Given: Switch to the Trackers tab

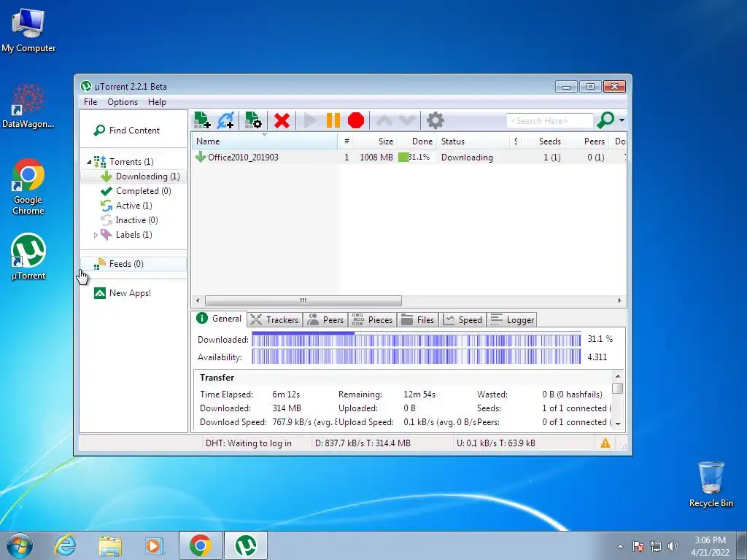Looking at the screenshot, I should click(274, 320).
